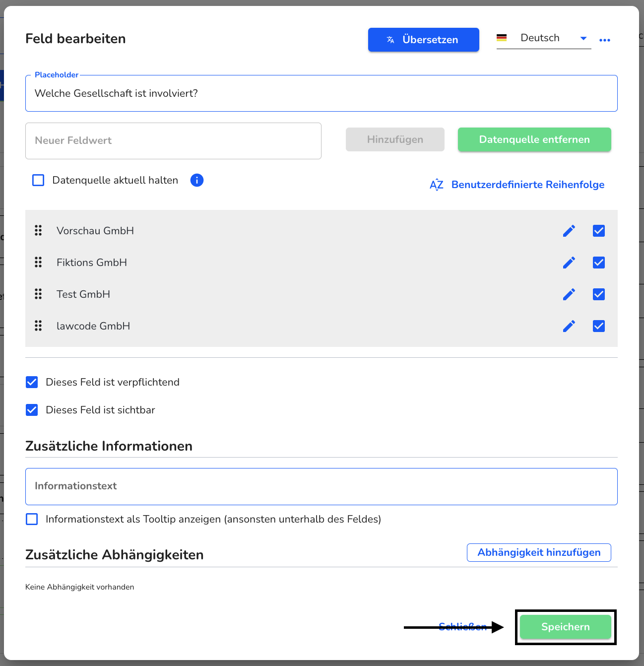Click the Speichern save button
Screen dimensions: 644x666
566,627
